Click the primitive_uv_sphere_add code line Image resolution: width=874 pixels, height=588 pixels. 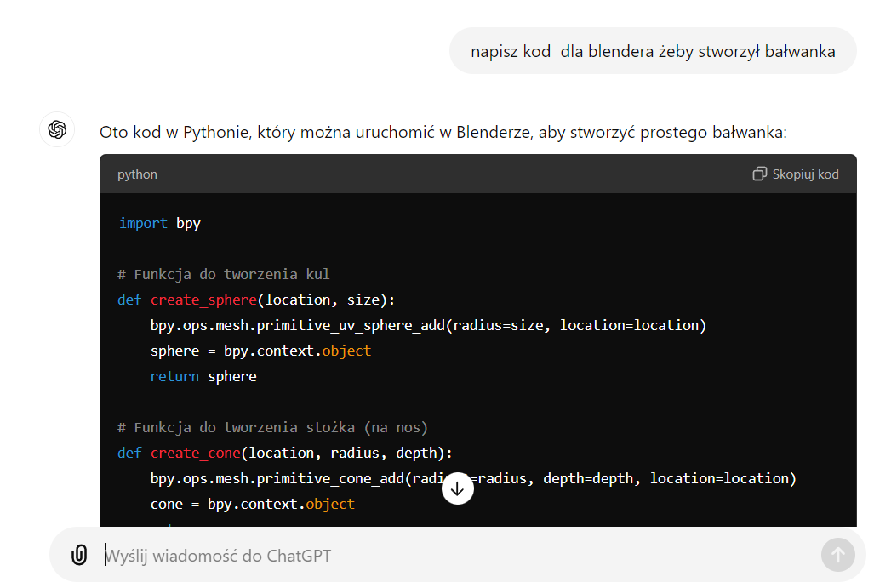tap(428, 326)
